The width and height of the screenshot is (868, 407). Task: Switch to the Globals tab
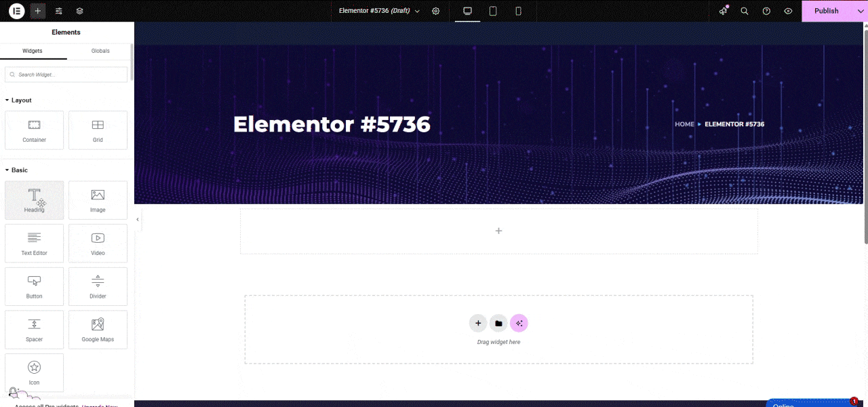coord(100,51)
